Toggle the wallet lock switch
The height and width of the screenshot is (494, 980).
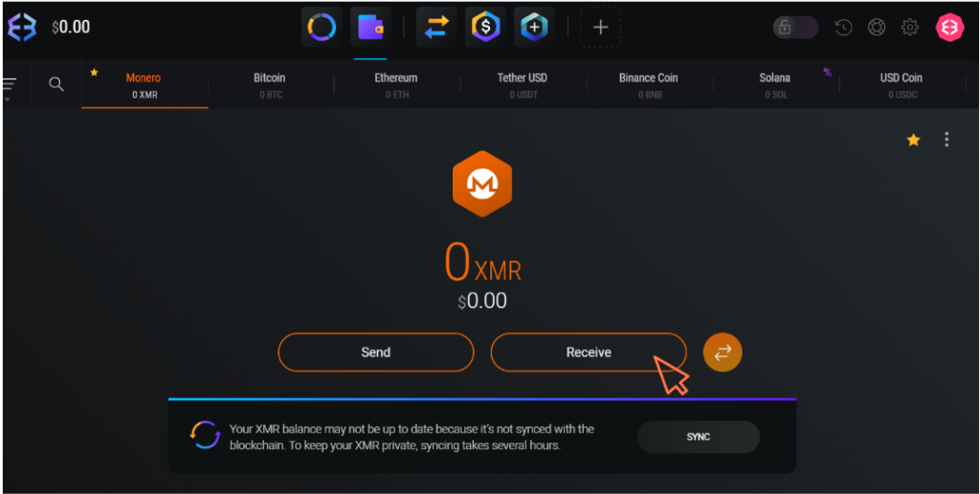[795, 28]
